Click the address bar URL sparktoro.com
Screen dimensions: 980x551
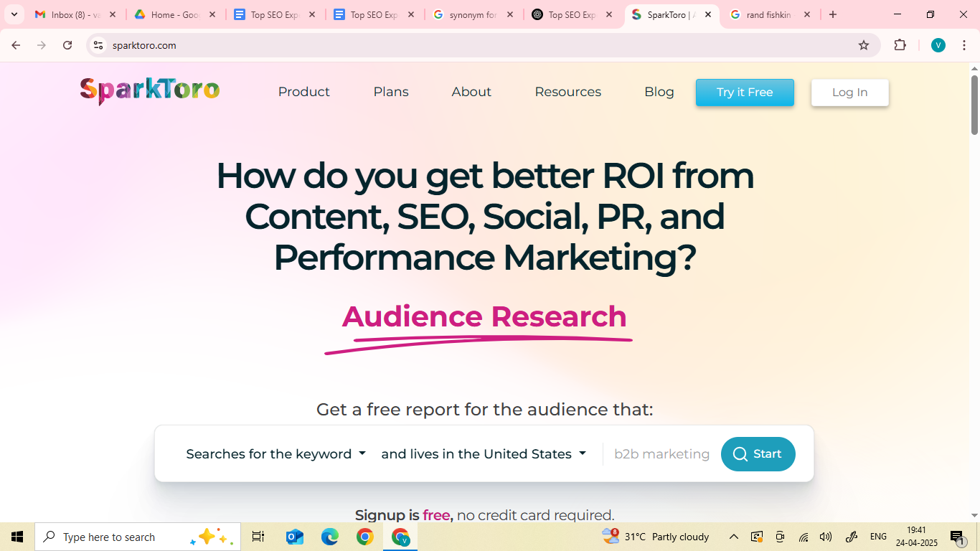pyautogui.click(x=144, y=45)
